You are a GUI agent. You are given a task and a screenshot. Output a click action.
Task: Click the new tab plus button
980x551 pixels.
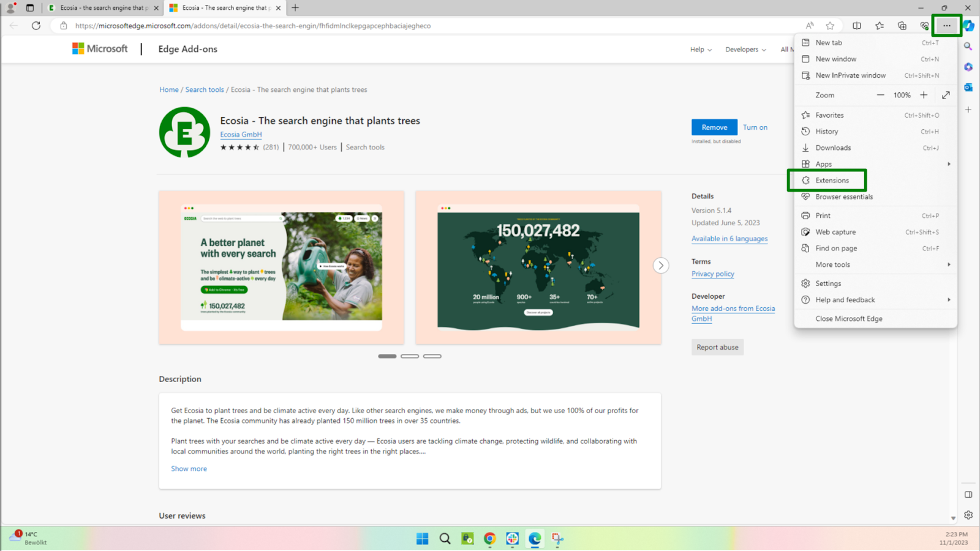[x=295, y=8]
